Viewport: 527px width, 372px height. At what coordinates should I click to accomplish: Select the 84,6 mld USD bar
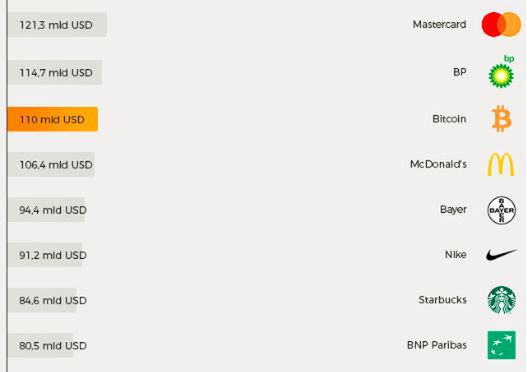[42, 300]
